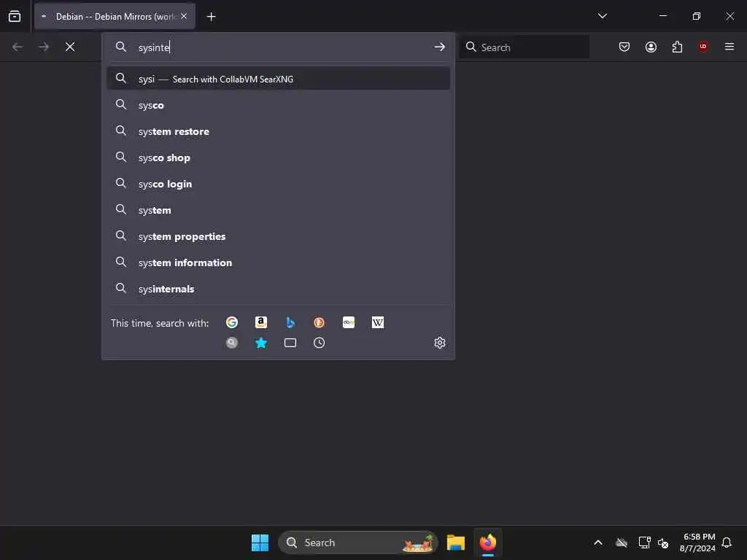Choose the 'system restore' suggestion
The height and width of the screenshot is (560, 747).
tap(278, 131)
